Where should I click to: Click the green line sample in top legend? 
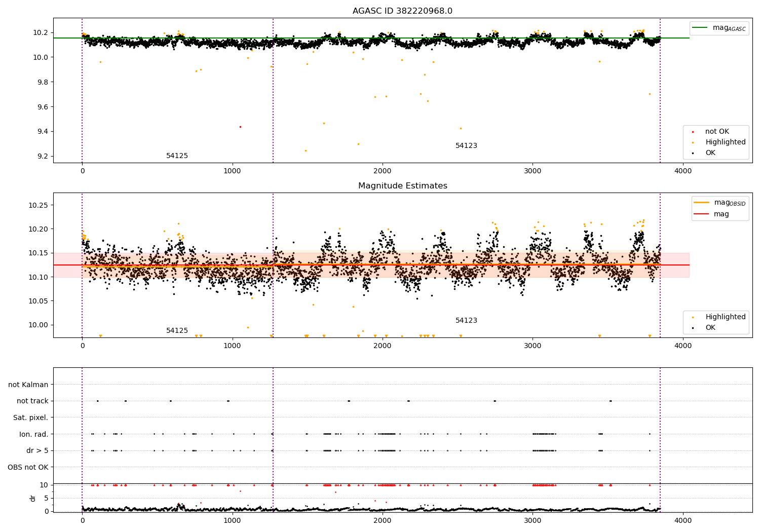tap(700, 28)
